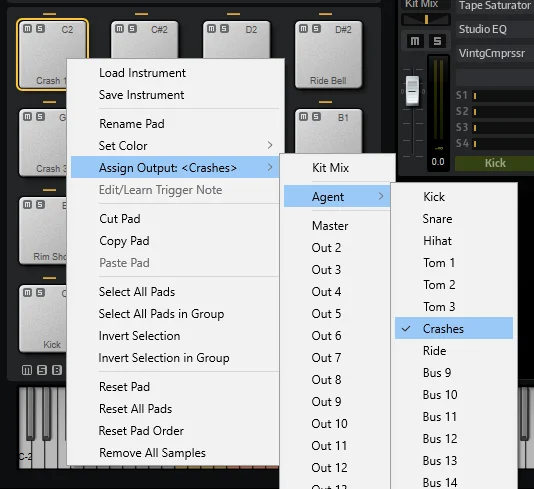
Task: Select Cut Pad menu entry
Action: coord(175,219)
